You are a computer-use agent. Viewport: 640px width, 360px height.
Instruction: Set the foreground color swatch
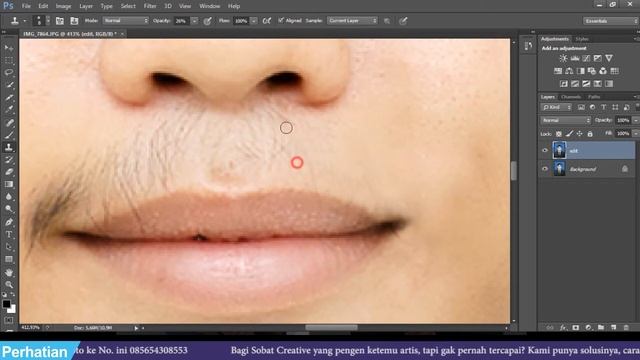[x=6, y=304]
